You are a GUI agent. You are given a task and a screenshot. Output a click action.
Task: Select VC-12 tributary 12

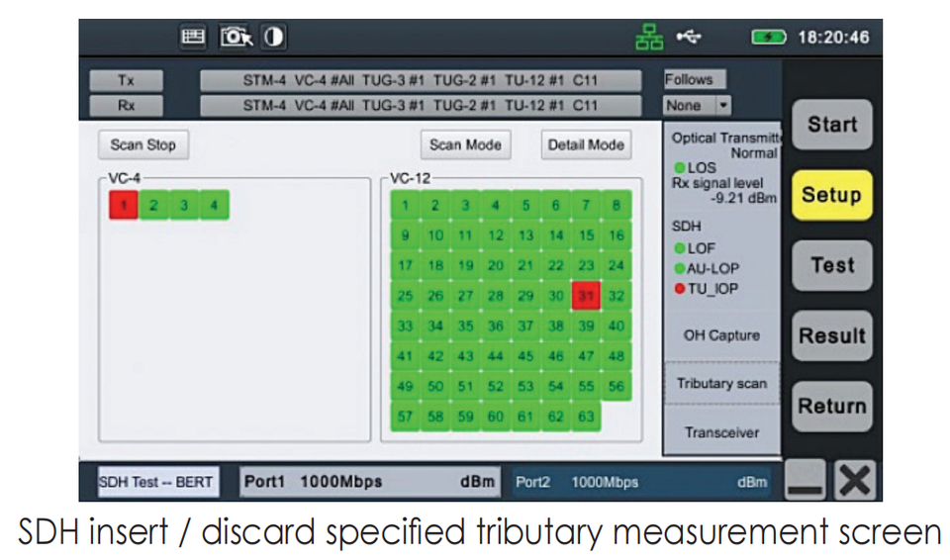[x=496, y=235]
